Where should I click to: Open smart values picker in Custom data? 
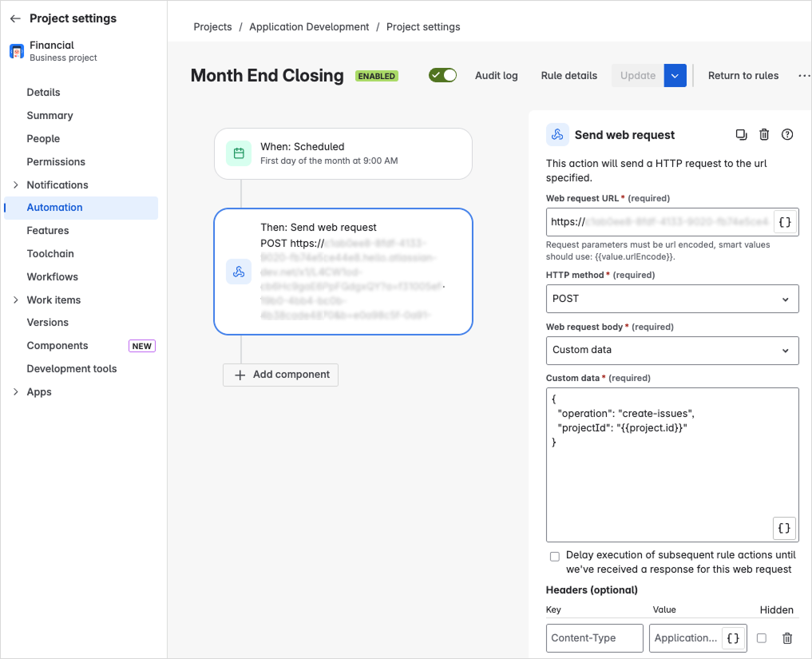783,528
